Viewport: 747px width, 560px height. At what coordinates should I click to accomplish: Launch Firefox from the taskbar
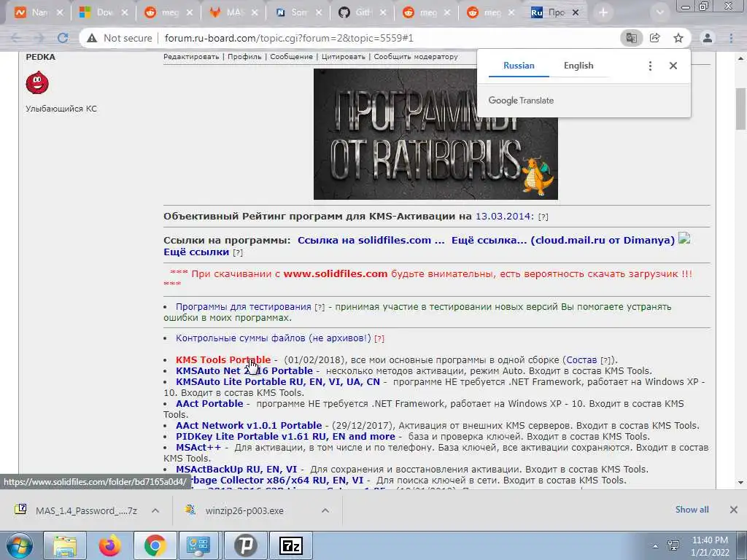[109, 545]
